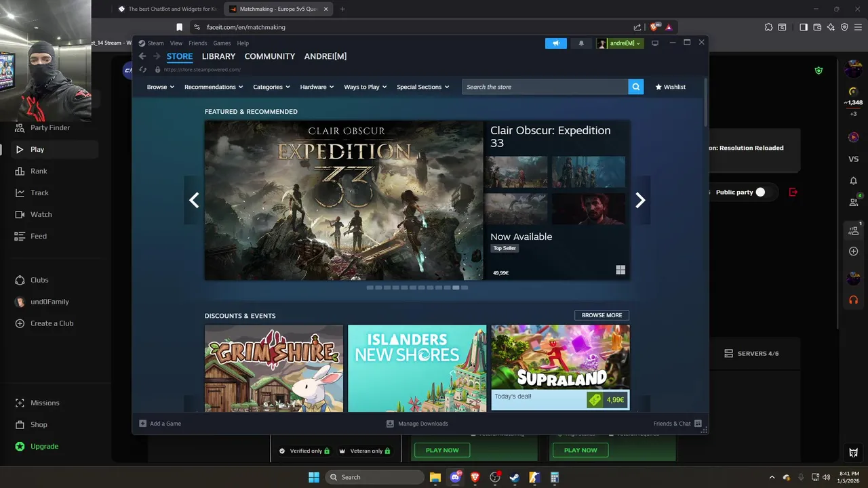Show next featured game
868x488 pixels.
(x=640, y=200)
